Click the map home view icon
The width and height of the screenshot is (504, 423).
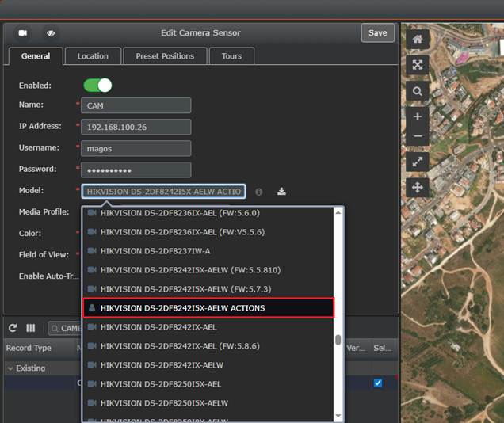click(x=417, y=38)
